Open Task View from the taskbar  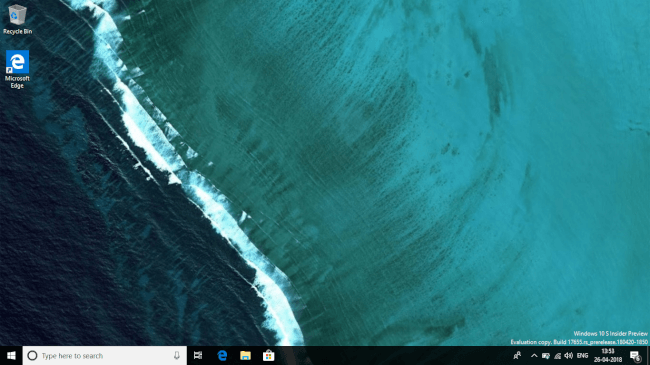[x=198, y=355]
